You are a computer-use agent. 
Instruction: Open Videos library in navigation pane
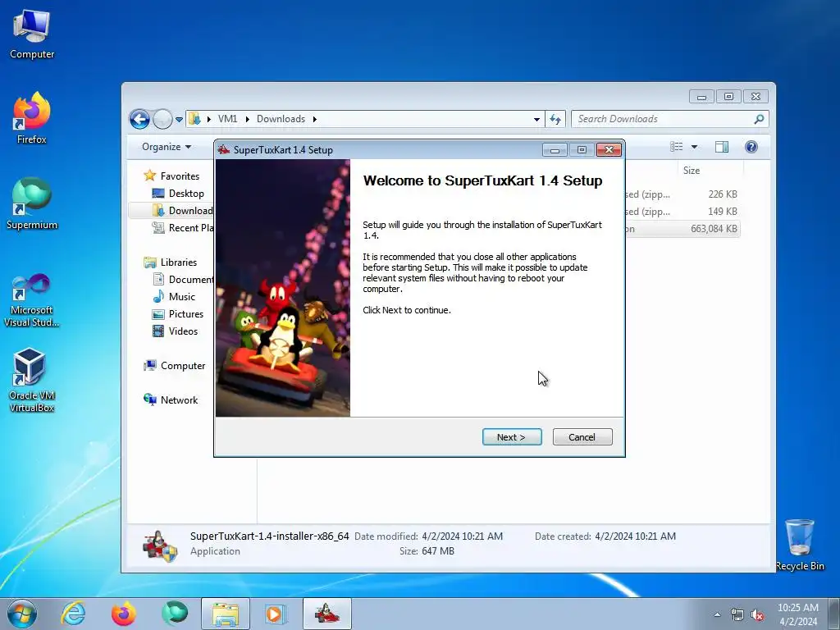[176, 331]
